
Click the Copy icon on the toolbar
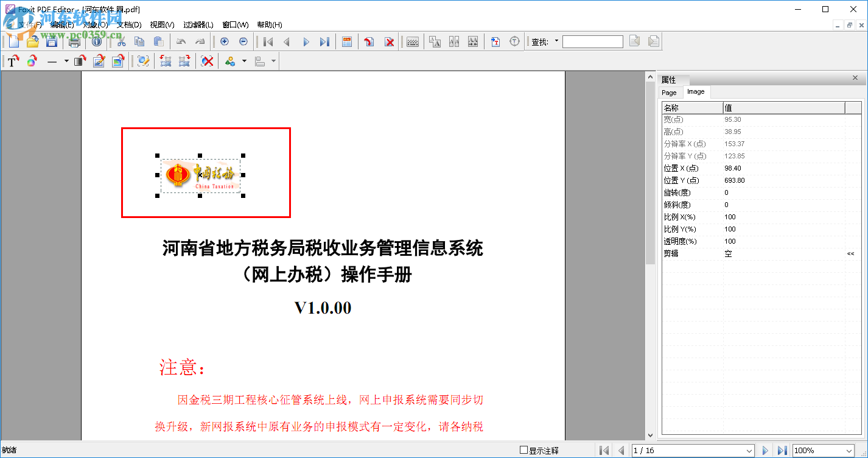tap(139, 41)
